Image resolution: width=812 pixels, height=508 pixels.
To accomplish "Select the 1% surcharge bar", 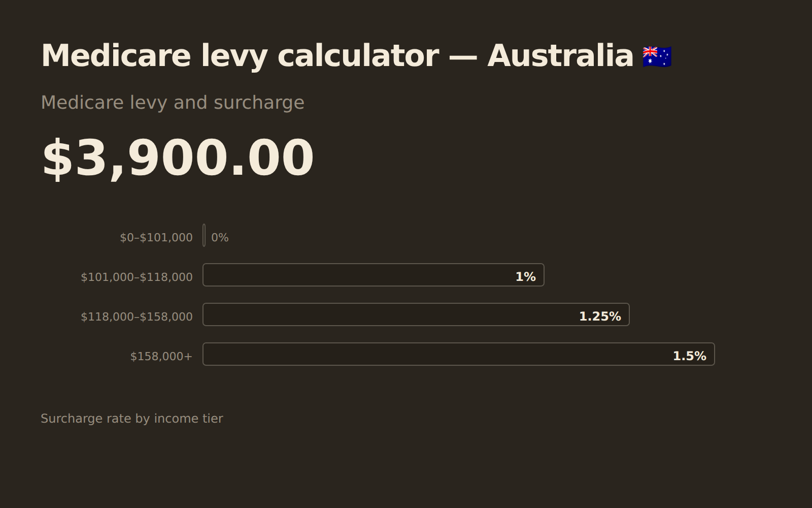I will (x=374, y=275).
